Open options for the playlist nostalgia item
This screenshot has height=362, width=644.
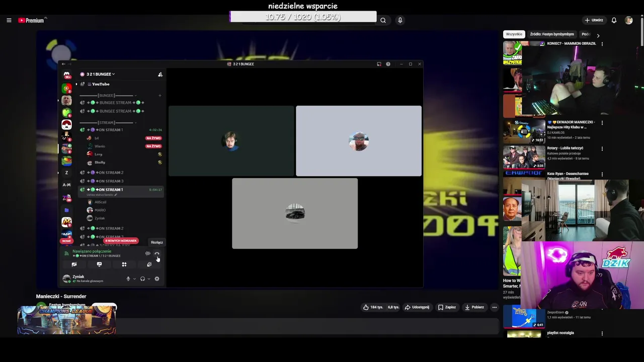(602, 333)
